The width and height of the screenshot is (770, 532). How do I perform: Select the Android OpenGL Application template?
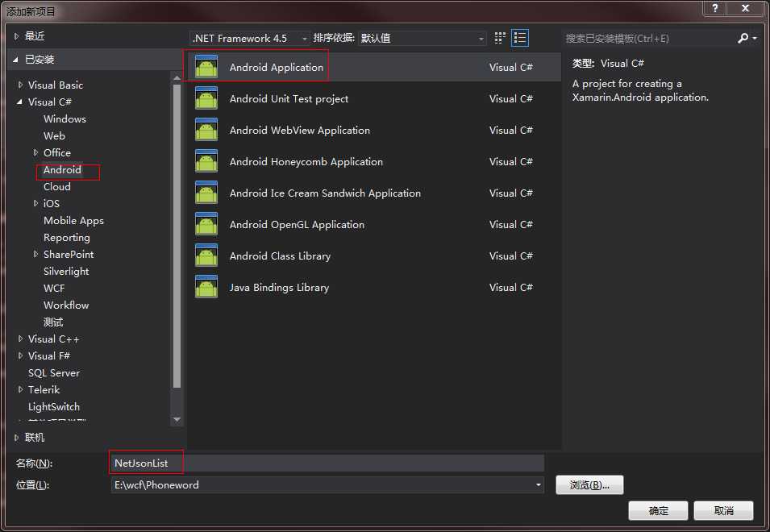375,224
